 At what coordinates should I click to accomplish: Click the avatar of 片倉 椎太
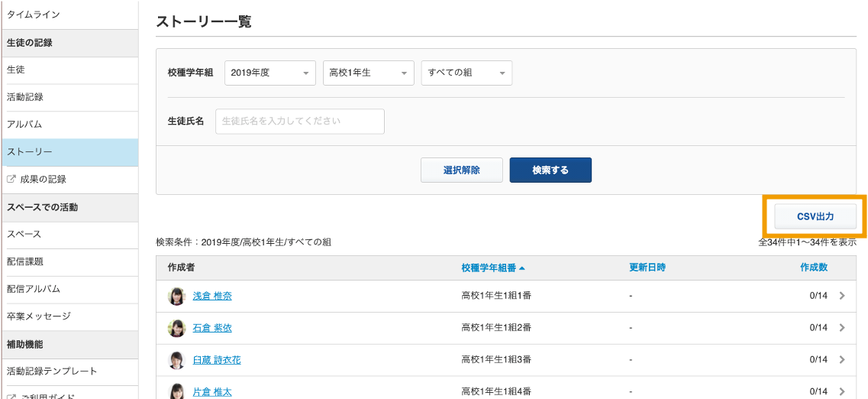point(176,391)
